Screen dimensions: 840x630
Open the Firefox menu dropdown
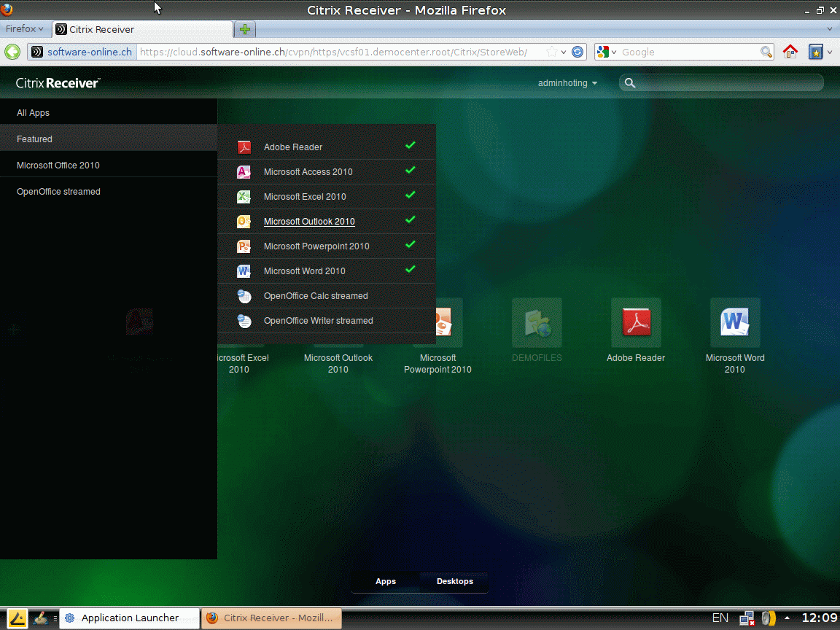pos(24,29)
